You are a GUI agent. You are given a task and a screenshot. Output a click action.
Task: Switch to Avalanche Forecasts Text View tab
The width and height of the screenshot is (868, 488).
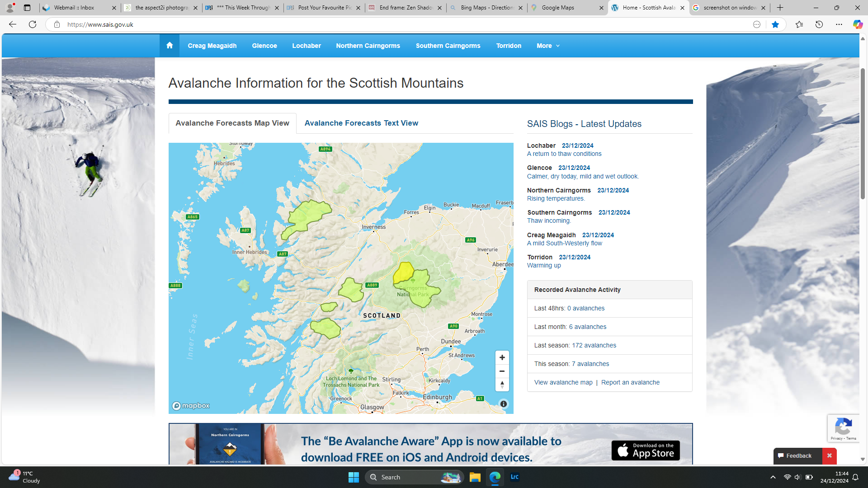click(361, 123)
